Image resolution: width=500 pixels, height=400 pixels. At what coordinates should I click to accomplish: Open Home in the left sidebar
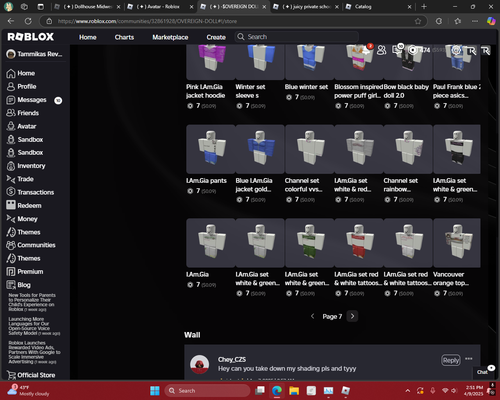(21, 73)
